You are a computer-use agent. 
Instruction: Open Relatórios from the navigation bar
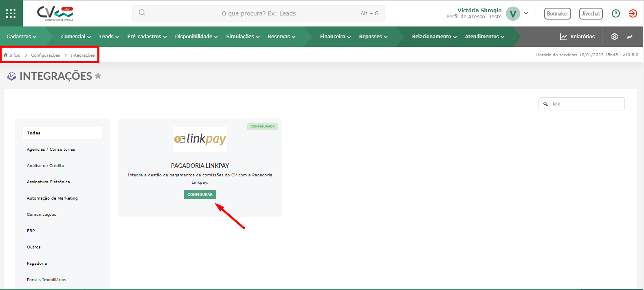[577, 37]
